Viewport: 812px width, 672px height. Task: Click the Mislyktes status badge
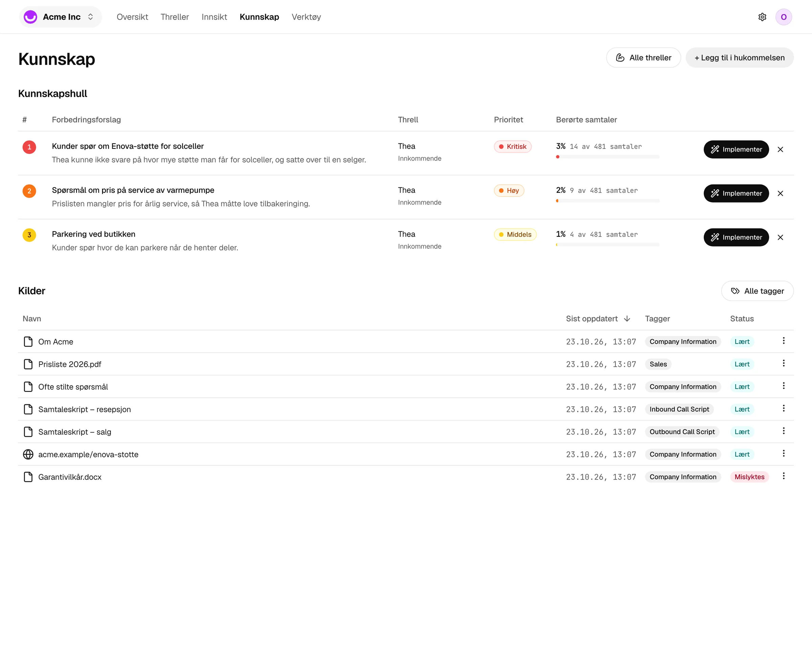(749, 477)
